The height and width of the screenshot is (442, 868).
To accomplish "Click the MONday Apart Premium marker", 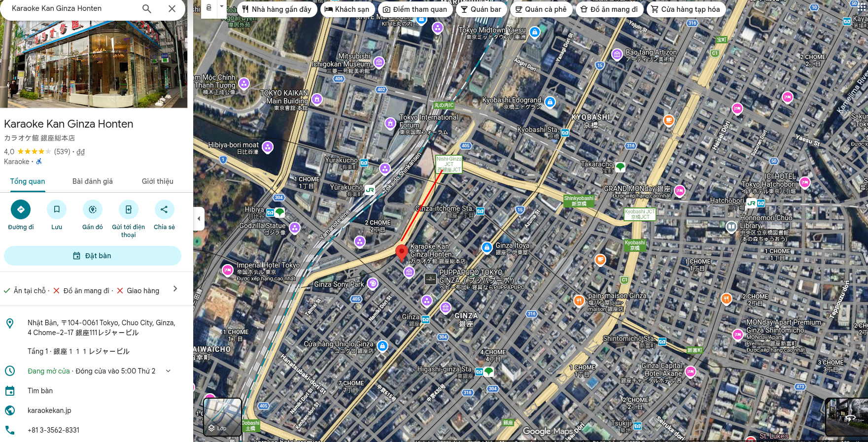I will pyautogui.click(x=738, y=335).
